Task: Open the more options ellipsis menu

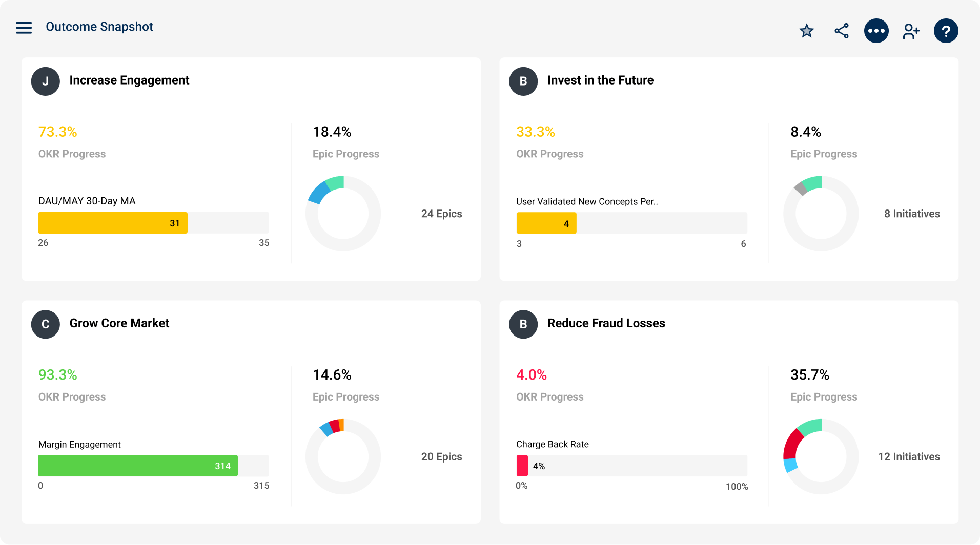Action: pyautogui.click(x=876, y=31)
